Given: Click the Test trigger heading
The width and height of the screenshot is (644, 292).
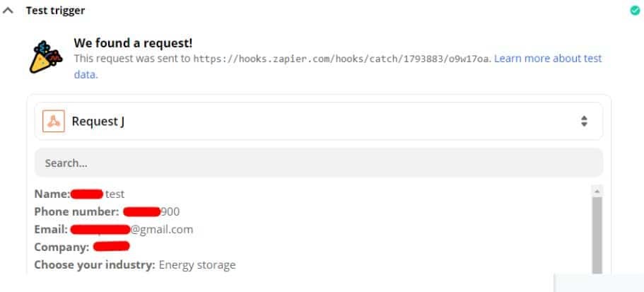Looking at the screenshot, I should point(55,11).
